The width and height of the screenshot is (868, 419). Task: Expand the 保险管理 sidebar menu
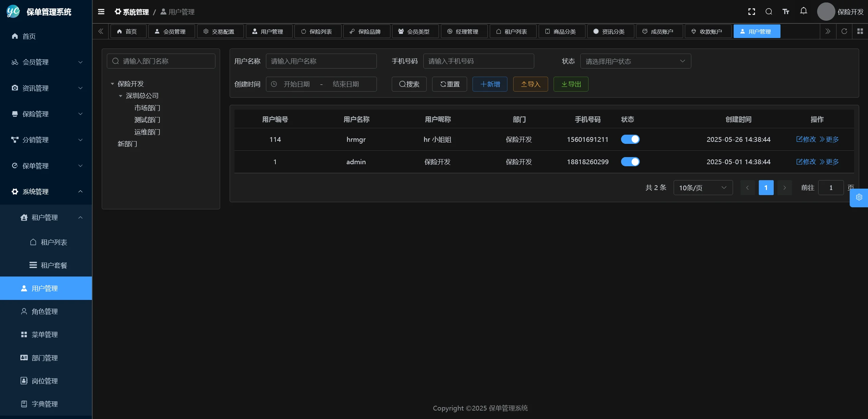(46, 114)
